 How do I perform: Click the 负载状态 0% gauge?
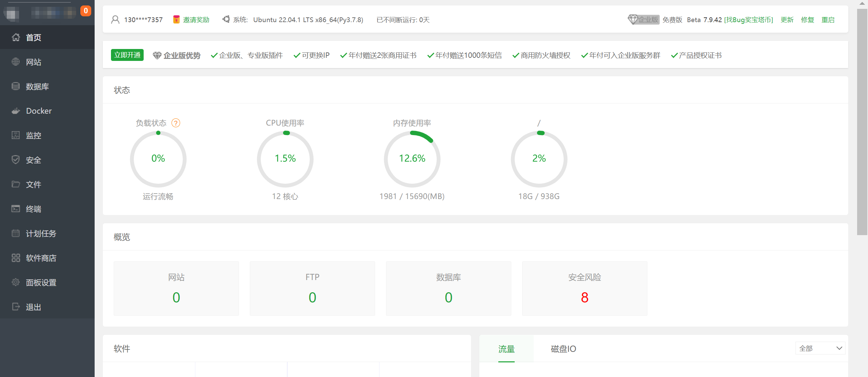[158, 159]
